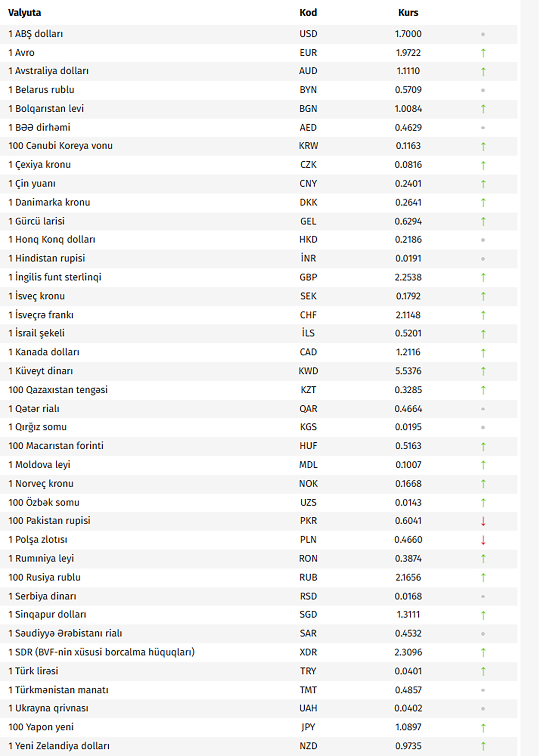This screenshot has height=756, width=550.
Task: Click the grey dot beside Serbiya dinarı
Action: (483, 596)
